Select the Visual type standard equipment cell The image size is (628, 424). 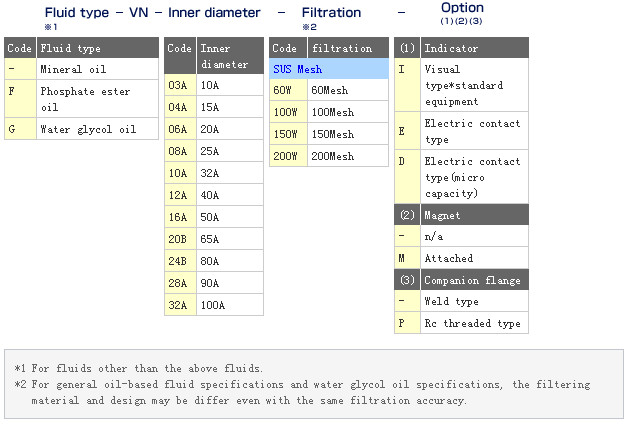[473, 85]
